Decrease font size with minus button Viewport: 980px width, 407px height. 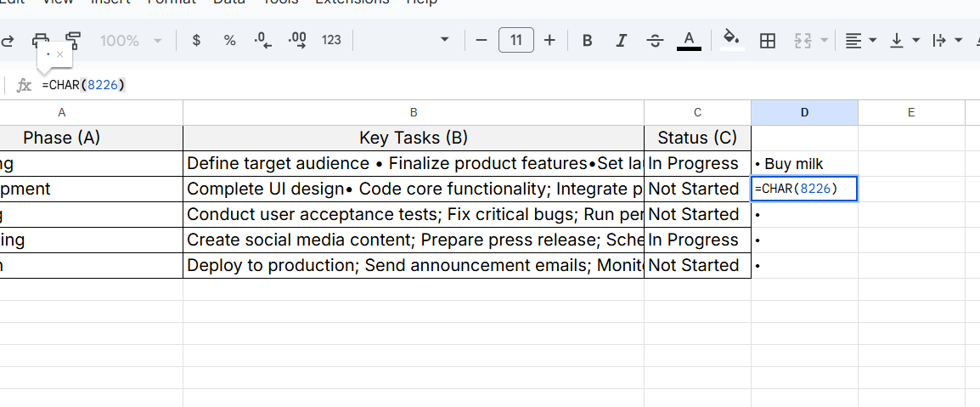click(x=482, y=40)
